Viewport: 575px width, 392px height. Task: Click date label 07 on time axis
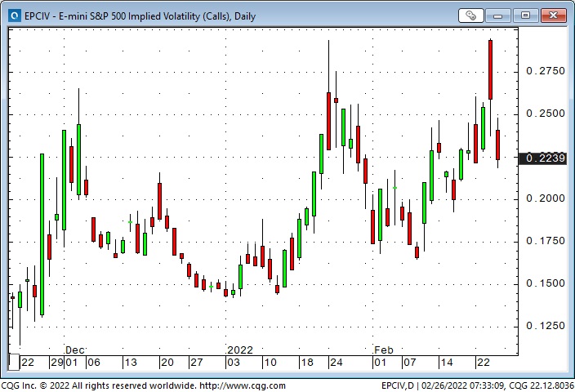(x=410, y=363)
